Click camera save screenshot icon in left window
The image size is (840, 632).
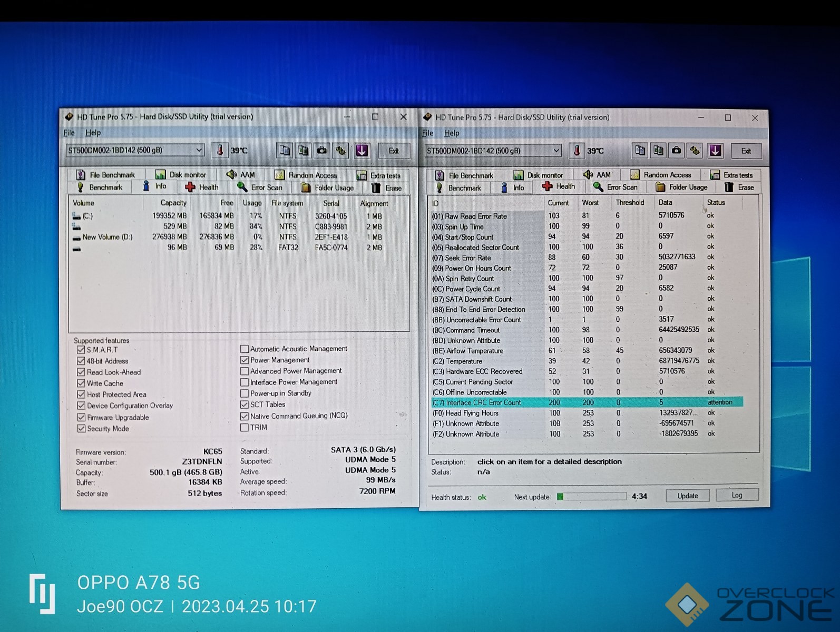(x=322, y=151)
